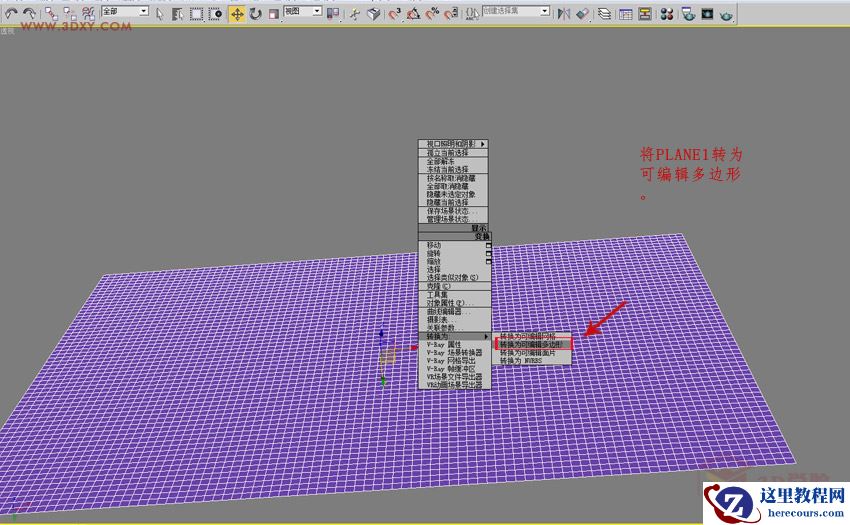The width and height of the screenshot is (850, 525).
Task: Click the Bind to Space Warp icon
Action: 88,14
